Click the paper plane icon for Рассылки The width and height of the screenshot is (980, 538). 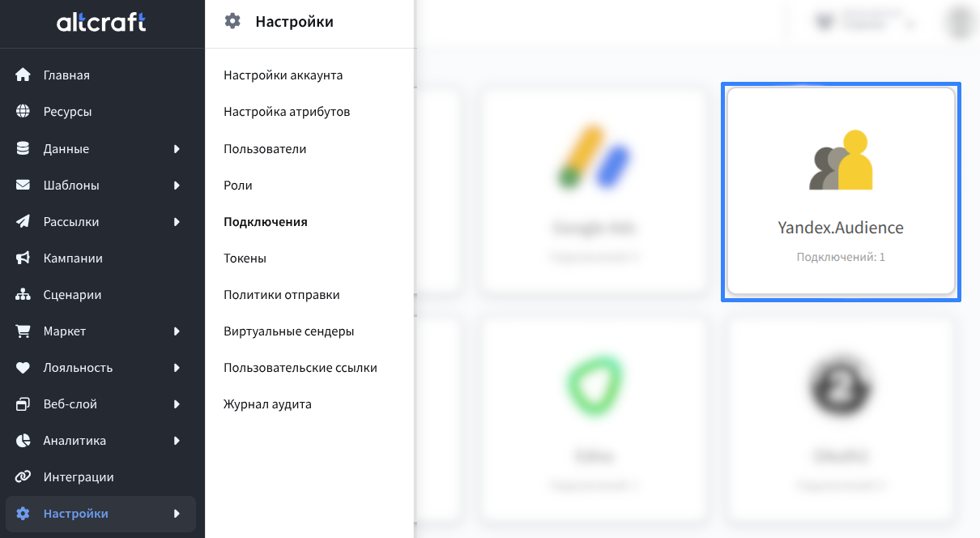point(23,221)
